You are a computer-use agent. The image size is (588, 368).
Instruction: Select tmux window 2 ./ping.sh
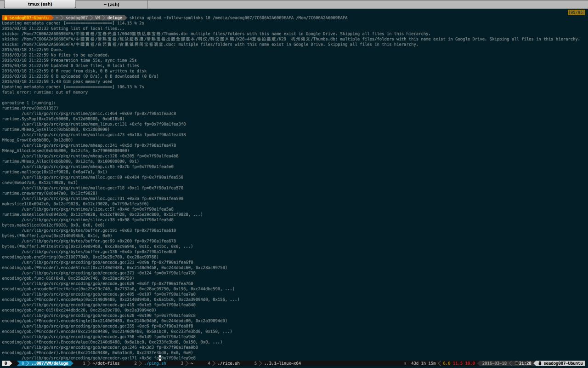coord(150,363)
